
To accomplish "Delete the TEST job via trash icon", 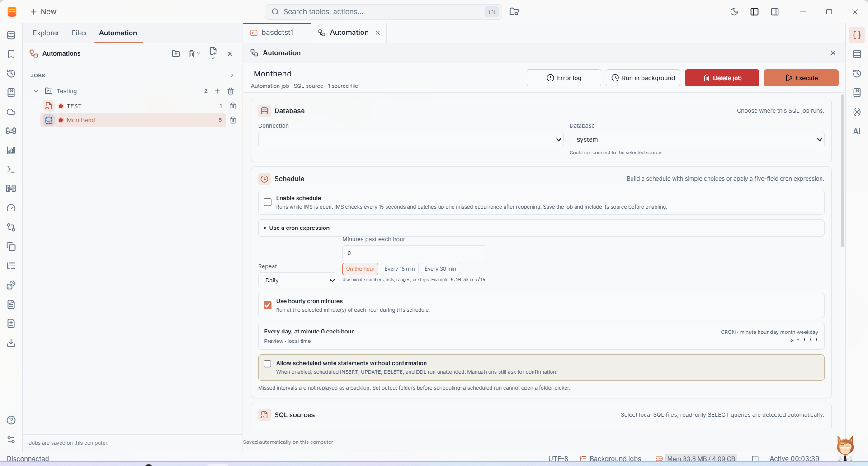I will (233, 106).
